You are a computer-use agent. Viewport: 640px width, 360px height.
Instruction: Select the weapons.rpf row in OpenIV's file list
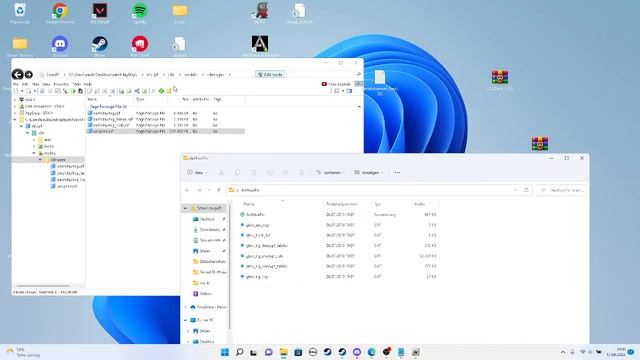point(165,131)
